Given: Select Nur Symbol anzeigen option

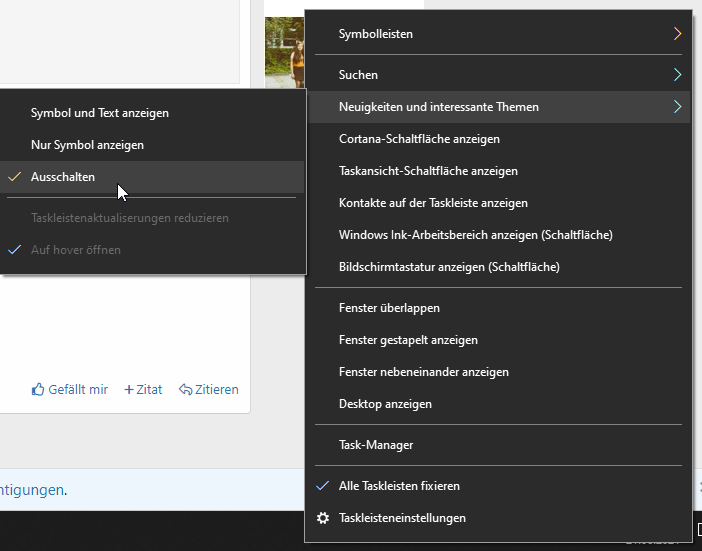Looking at the screenshot, I should 87,145.
